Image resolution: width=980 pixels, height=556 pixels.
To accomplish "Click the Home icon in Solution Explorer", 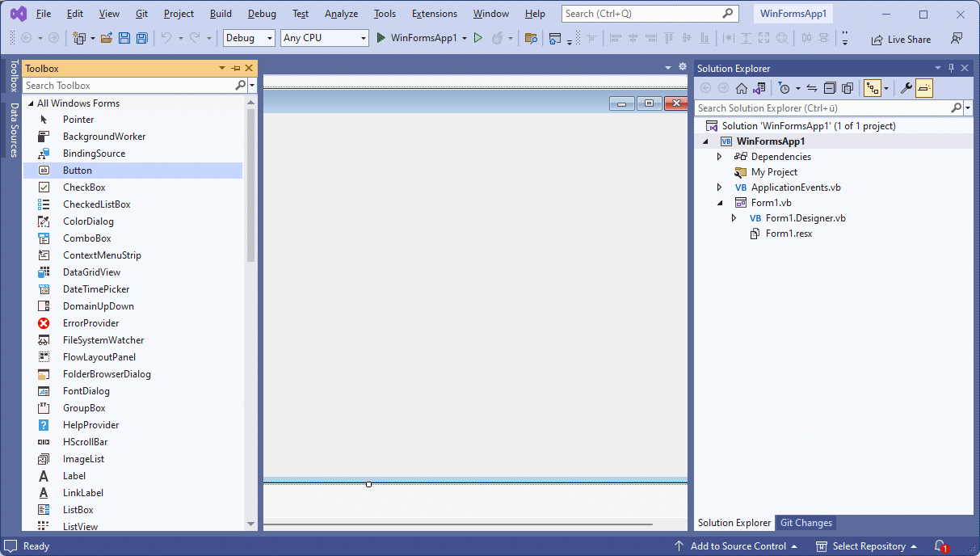I will (x=742, y=88).
